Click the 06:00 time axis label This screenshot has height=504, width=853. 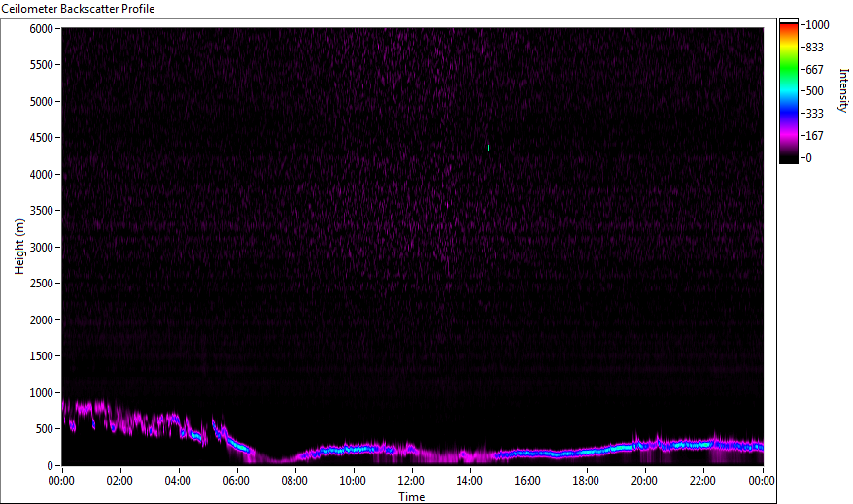236,481
